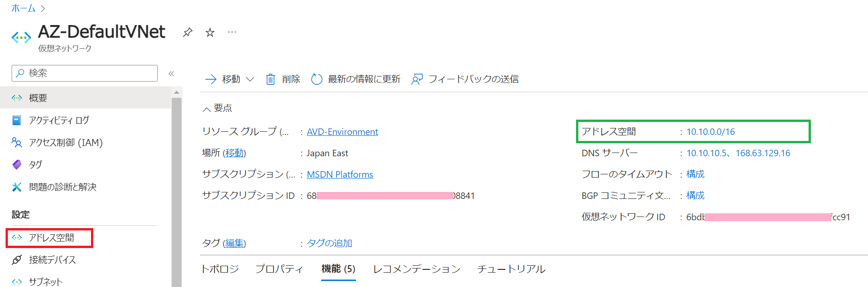Screen dimensions: 868x287
Task: Click the DNS servers link 10.10.10.5、168.63.129.16
Action: click(738, 153)
